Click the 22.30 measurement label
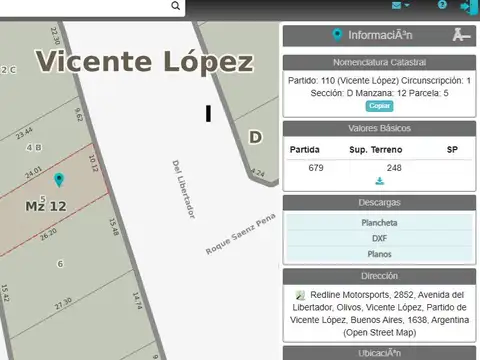Screen dimensions: 480x360 tap(55, 36)
